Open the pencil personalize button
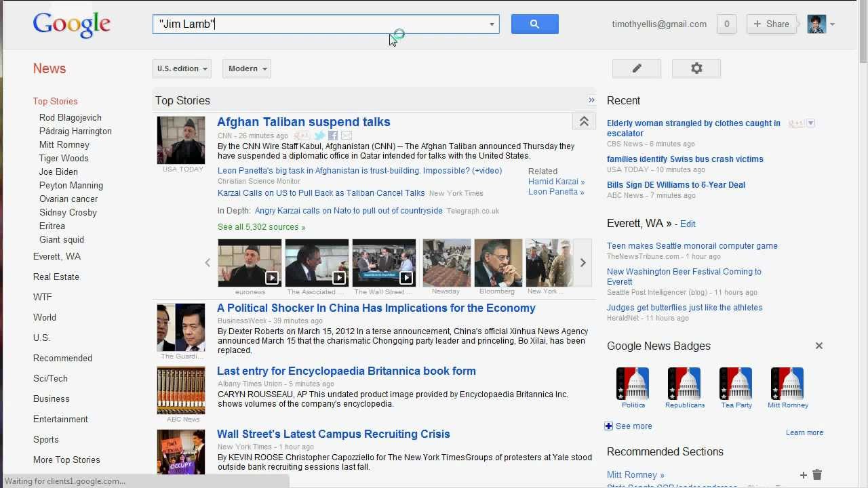 [637, 68]
